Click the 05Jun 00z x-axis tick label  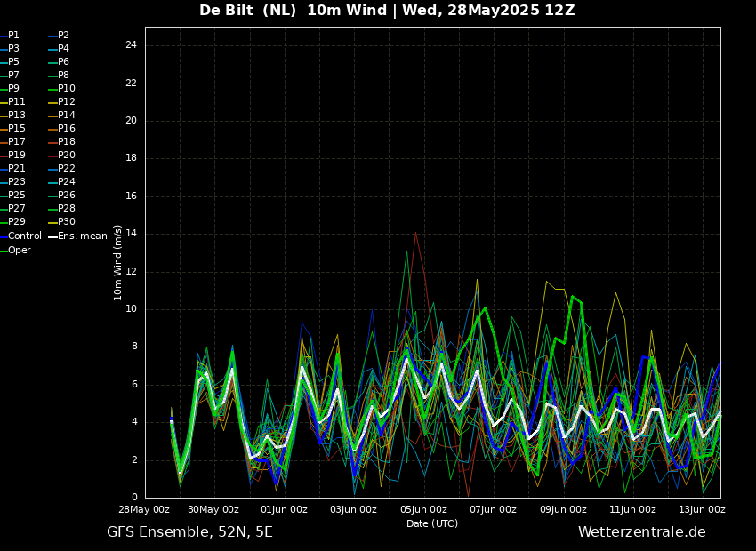click(423, 510)
